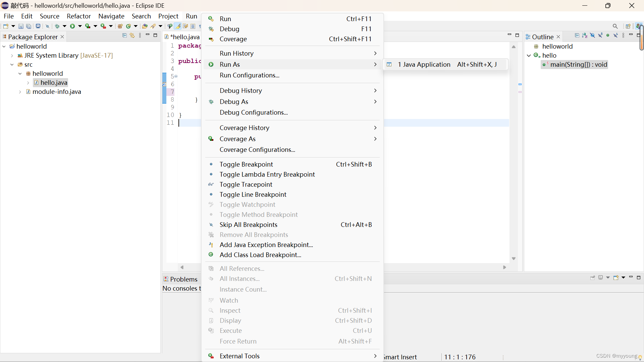Click Collapse All in Package Explorer
The width and height of the screenshot is (644, 362).
tap(124, 35)
